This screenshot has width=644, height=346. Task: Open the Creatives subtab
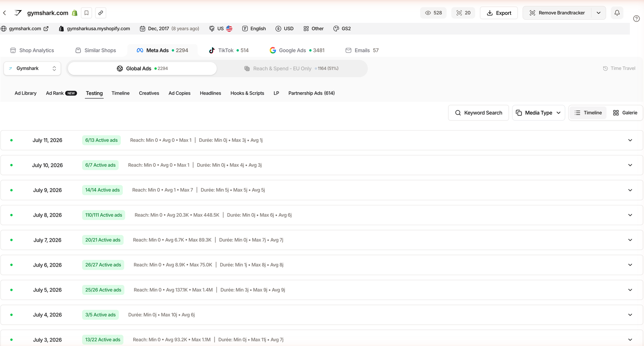click(x=149, y=93)
